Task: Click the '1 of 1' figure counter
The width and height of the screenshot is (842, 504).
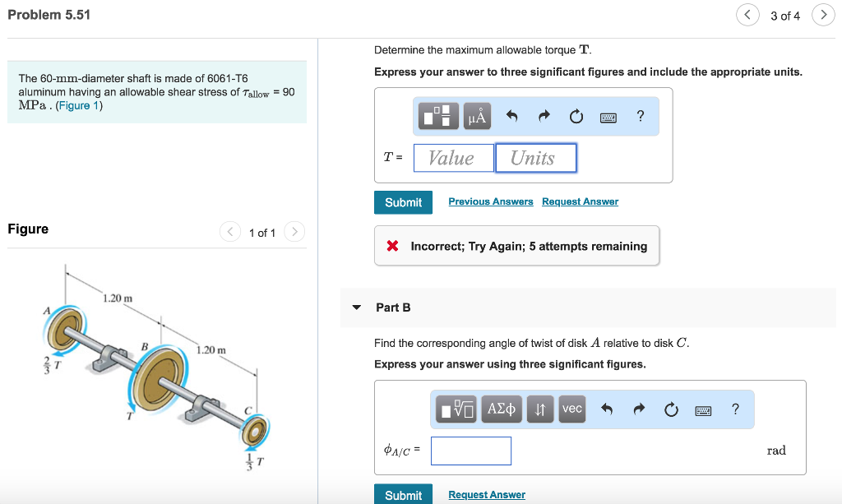Action: 262,233
